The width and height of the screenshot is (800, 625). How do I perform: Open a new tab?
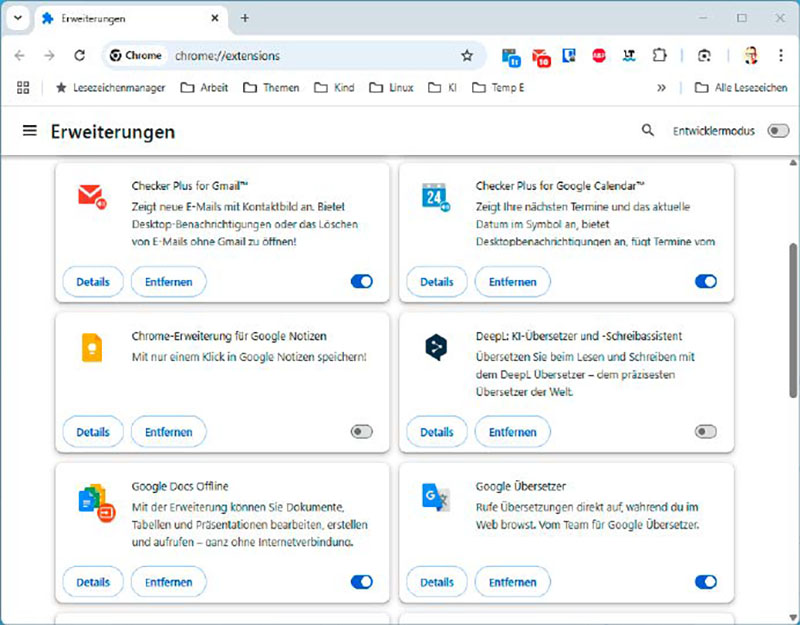[245, 18]
